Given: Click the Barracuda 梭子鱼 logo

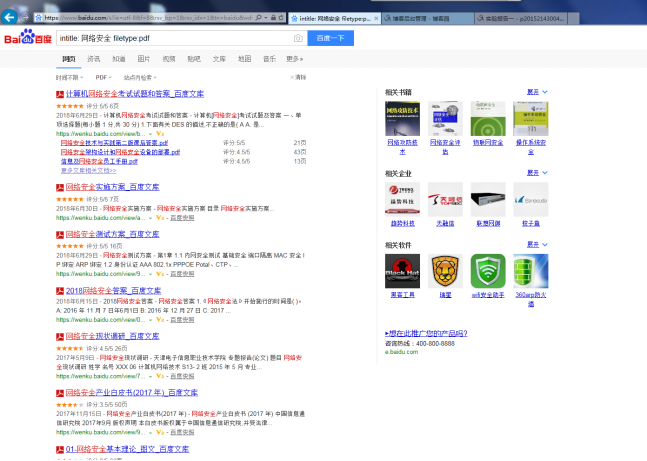Looking at the screenshot, I should (531, 199).
